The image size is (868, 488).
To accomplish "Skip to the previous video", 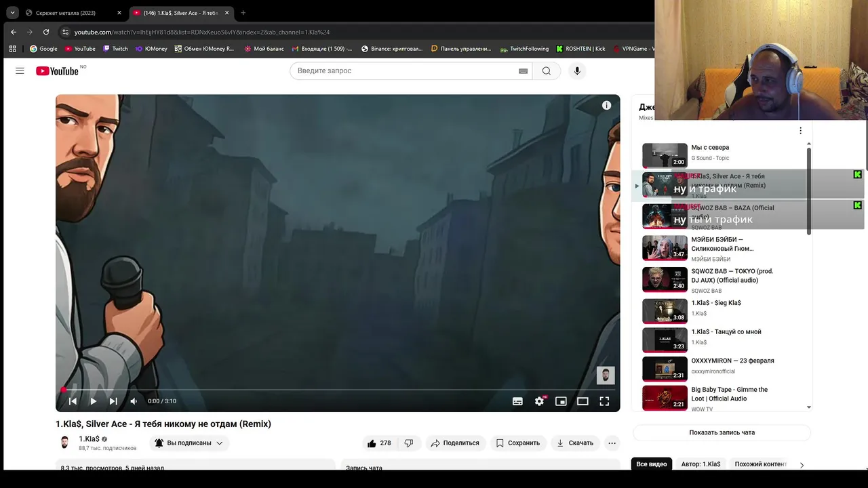I will [x=73, y=401].
